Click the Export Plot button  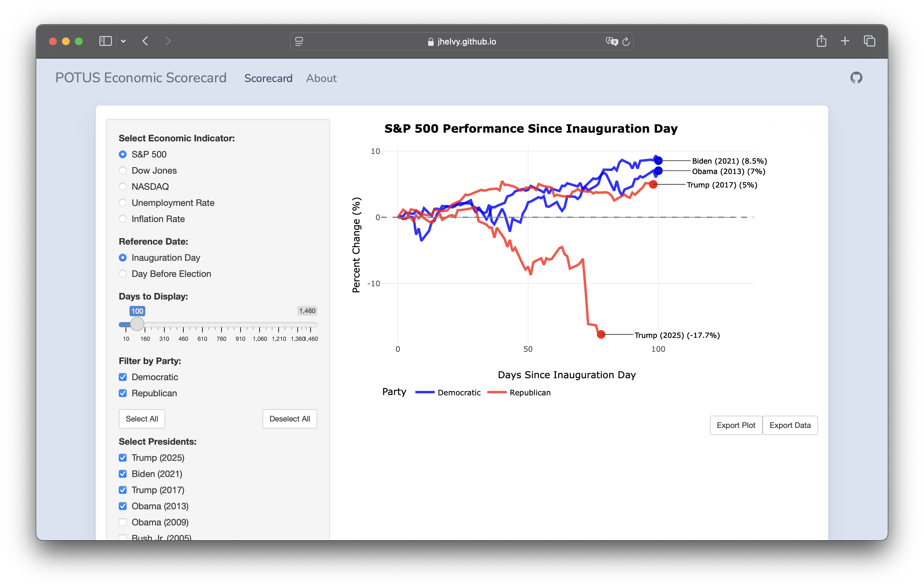coord(735,425)
